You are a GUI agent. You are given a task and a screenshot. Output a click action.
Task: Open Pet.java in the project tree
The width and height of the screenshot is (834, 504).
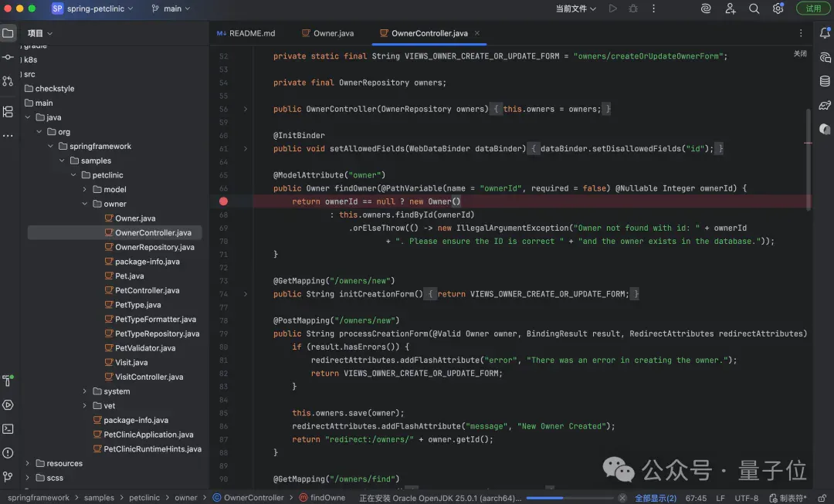pyautogui.click(x=130, y=276)
